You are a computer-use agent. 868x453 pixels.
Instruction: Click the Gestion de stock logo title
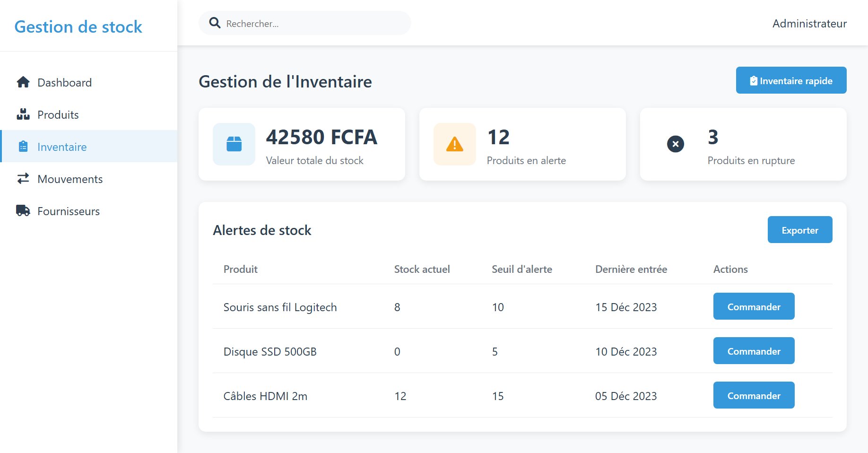point(78,27)
